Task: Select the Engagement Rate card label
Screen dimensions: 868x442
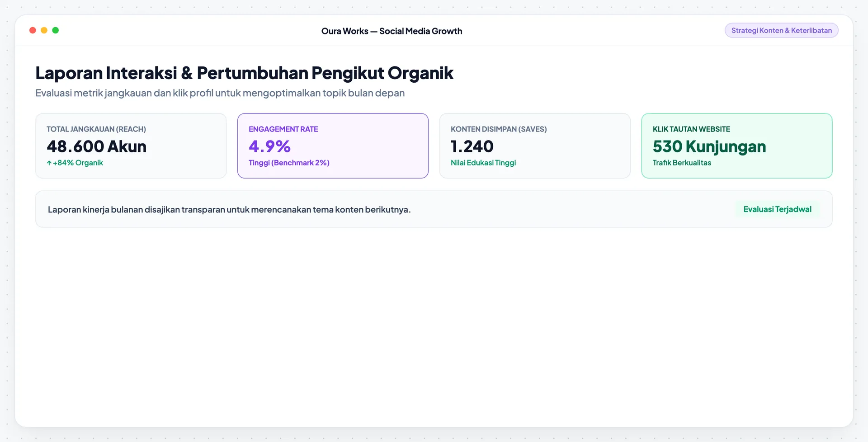Action: pos(283,129)
